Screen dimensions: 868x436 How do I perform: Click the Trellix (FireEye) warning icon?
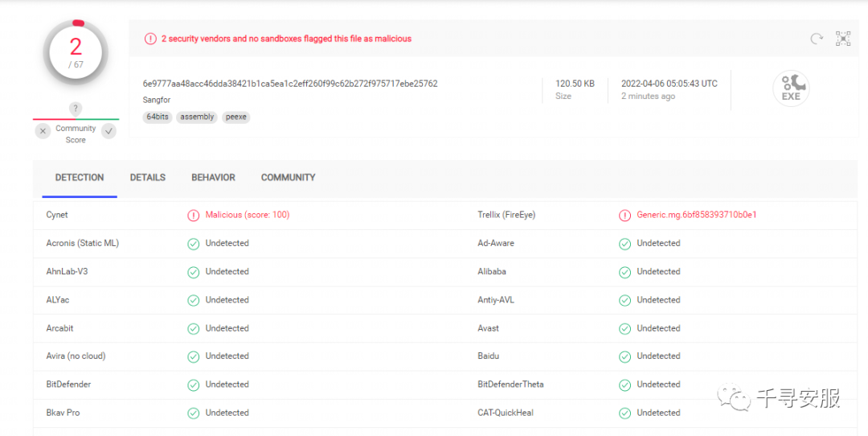click(624, 216)
